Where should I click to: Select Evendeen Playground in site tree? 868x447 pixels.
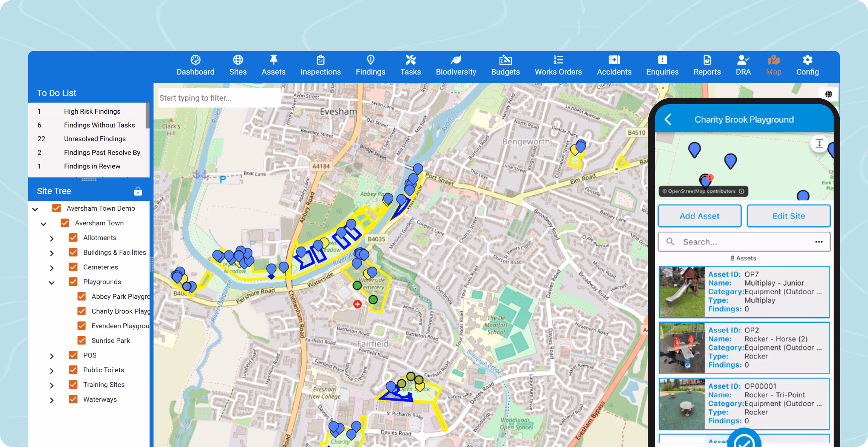tap(120, 326)
